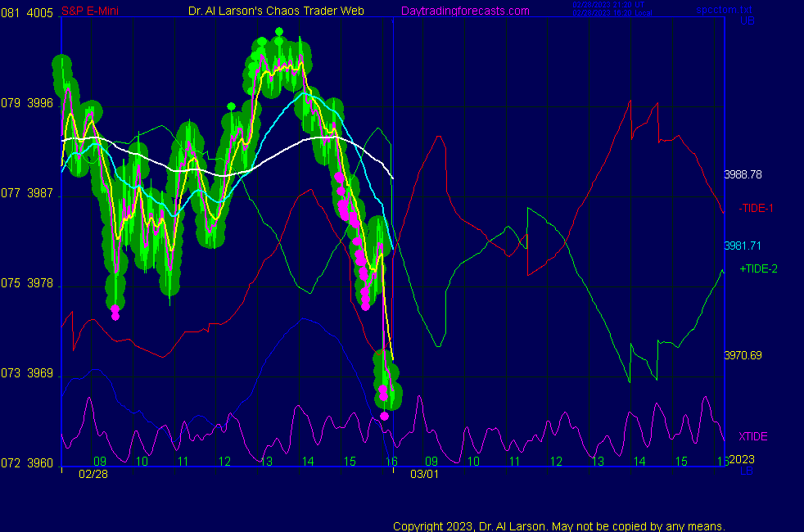The width and height of the screenshot is (804, 532).
Task: Click the 2023 year label
Action: pyautogui.click(x=742, y=459)
